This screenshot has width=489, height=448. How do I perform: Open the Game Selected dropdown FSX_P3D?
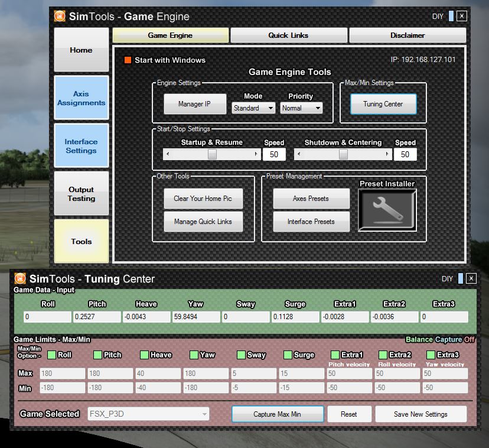[148, 414]
